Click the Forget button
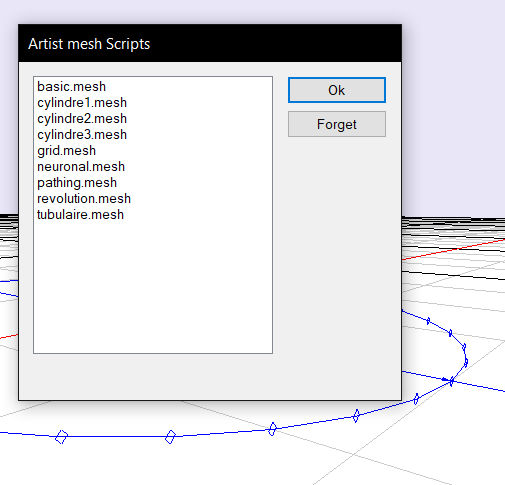 click(x=337, y=124)
